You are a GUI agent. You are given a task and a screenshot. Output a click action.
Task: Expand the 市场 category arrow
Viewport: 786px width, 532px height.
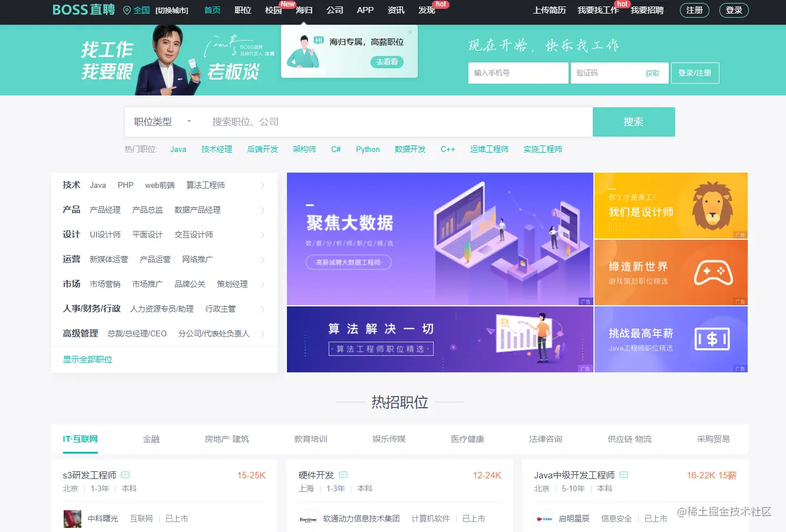(263, 285)
